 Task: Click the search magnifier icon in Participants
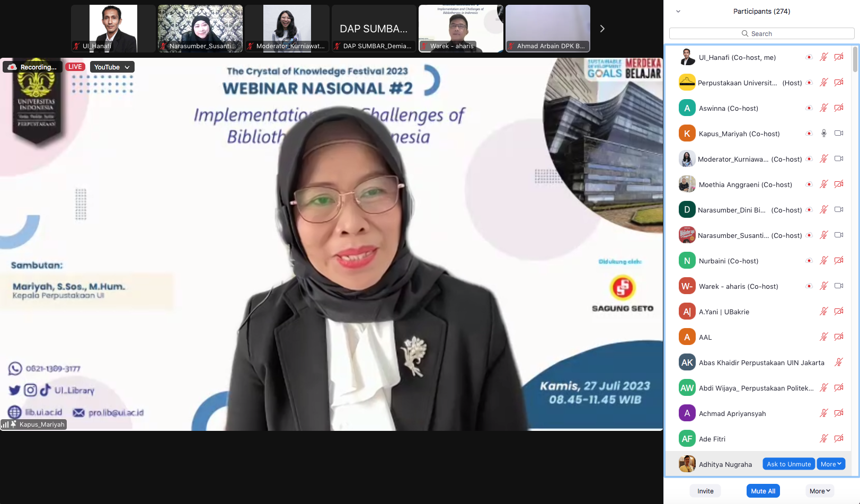click(745, 33)
